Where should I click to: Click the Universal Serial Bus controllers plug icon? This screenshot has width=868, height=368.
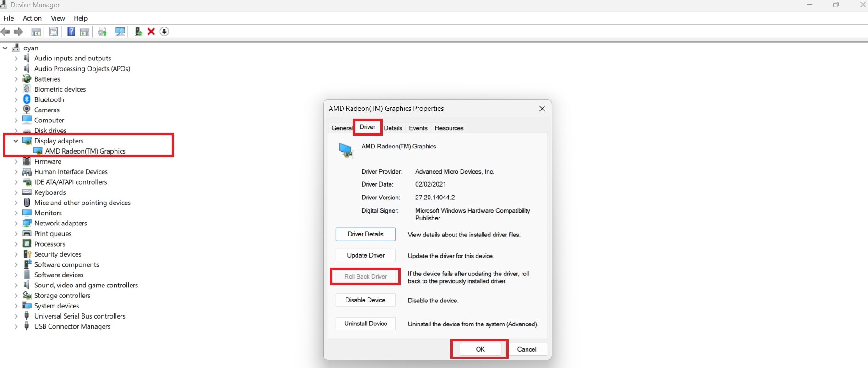coord(27,316)
